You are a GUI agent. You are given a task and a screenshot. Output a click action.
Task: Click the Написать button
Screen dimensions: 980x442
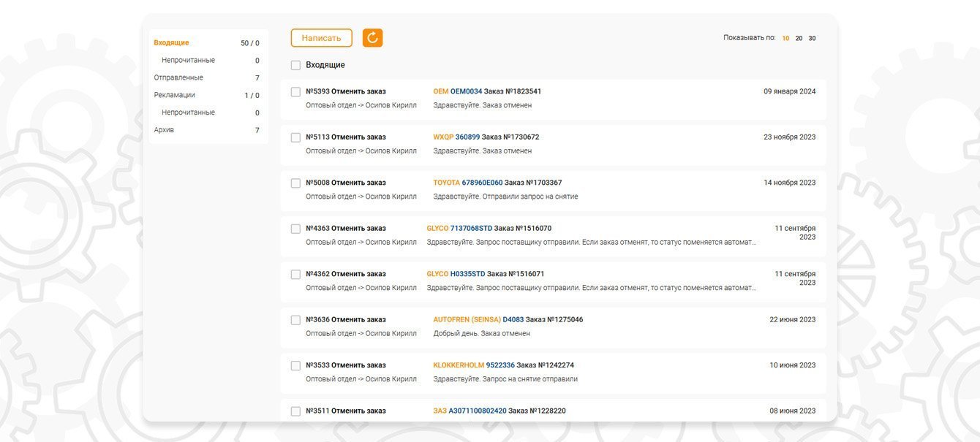pos(321,38)
